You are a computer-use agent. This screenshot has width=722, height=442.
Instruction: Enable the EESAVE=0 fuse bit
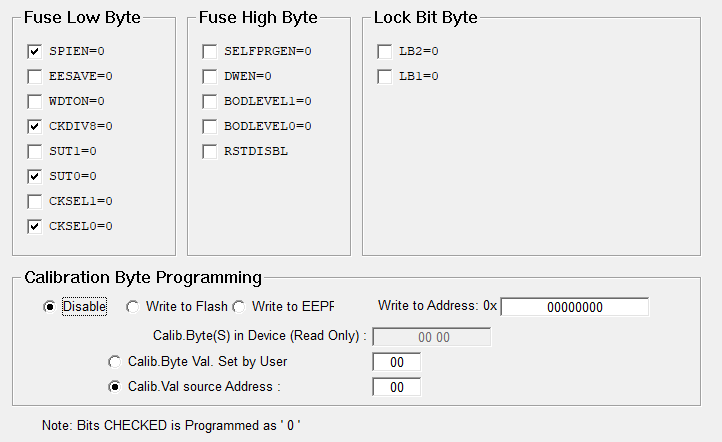pyautogui.click(x=35, y=76)
